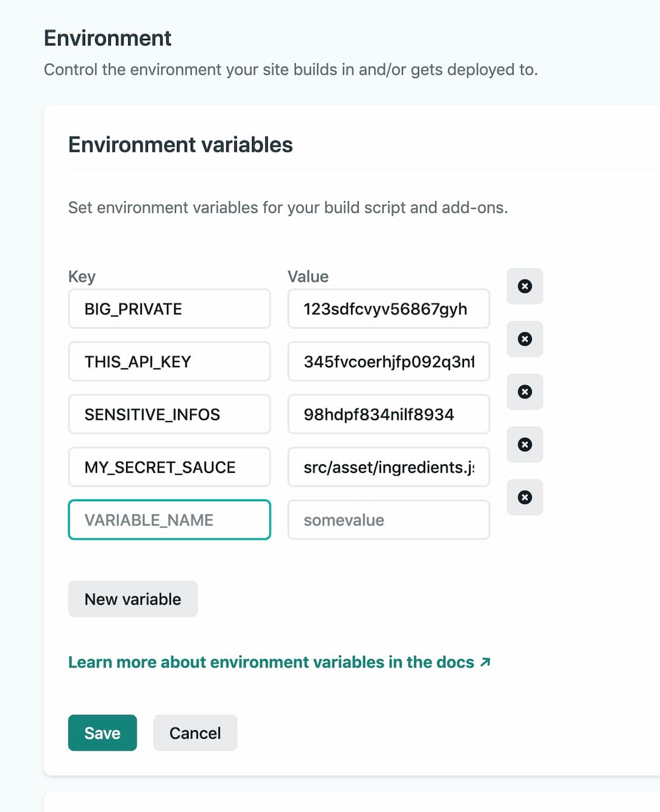Click the delete icon next to THIS_API_KEY
Viewport: 660px width, 812px height.
coord(525,339)
